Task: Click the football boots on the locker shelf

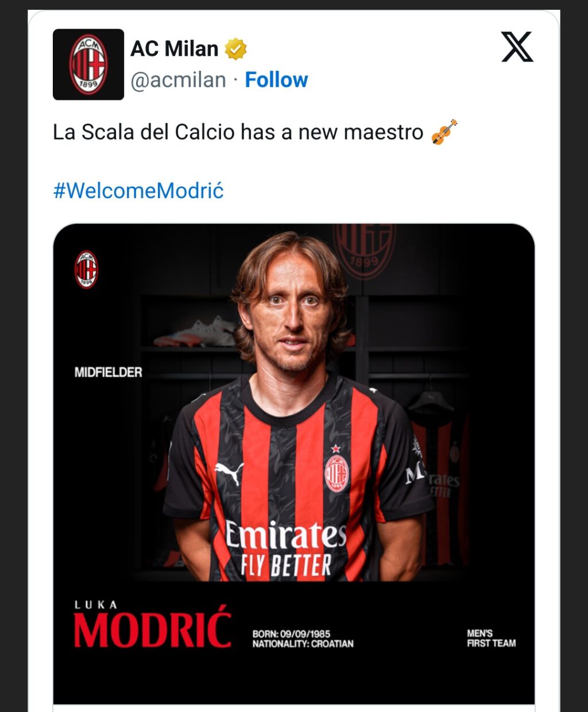Action: (195, 332)
